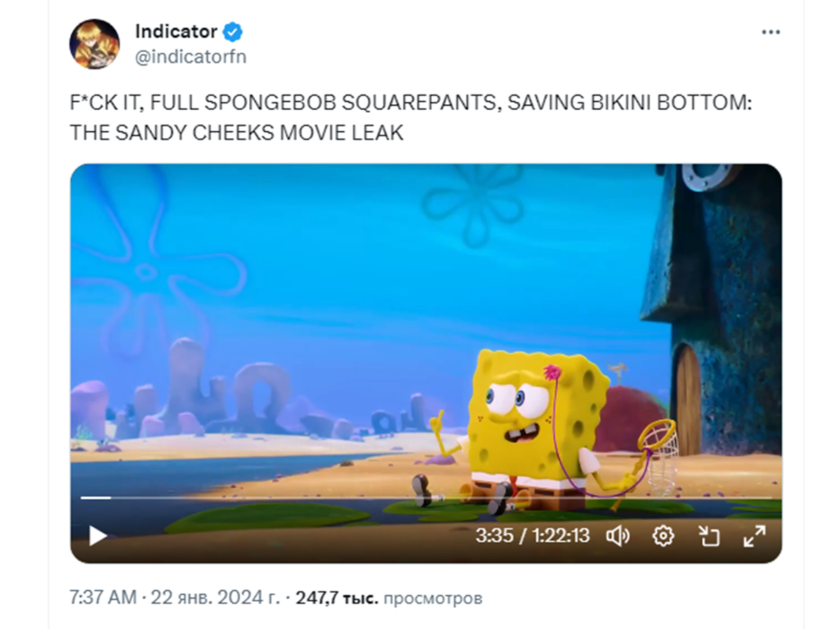Seek on the unplayed part of the progress bar
Image resolution: width=840 pixels, height=629 pixels.
441,497
